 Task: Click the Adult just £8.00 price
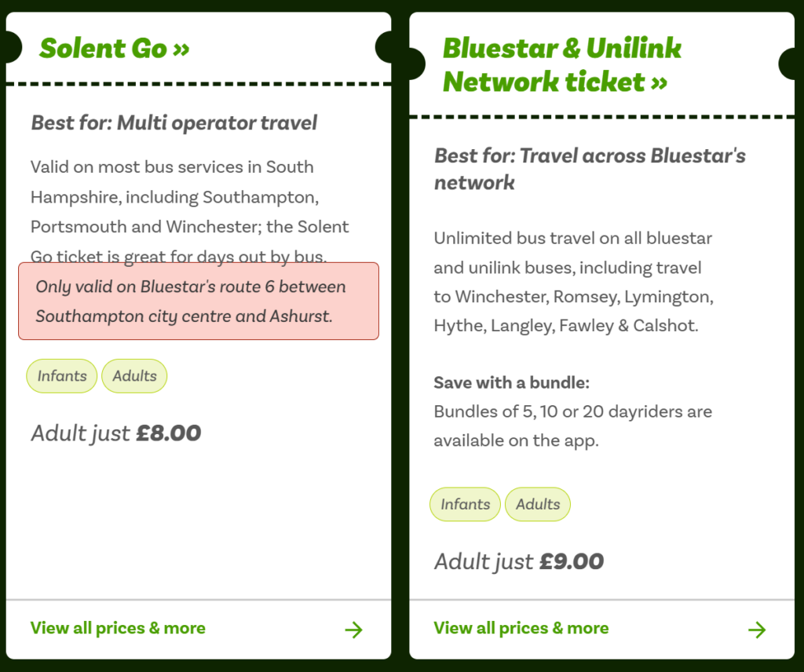pyautogui.click(x=116, y=433)
